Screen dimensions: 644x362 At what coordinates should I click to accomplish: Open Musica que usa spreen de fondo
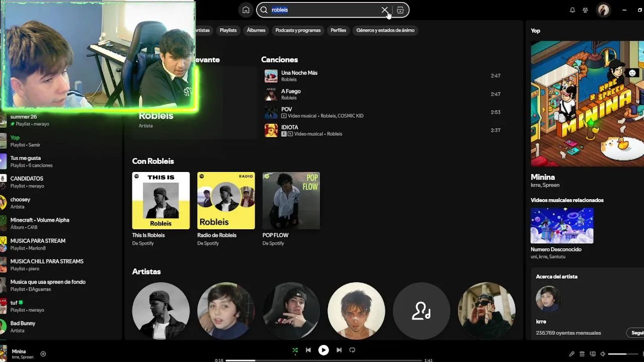pyautogui.click(x=60, y=285)
